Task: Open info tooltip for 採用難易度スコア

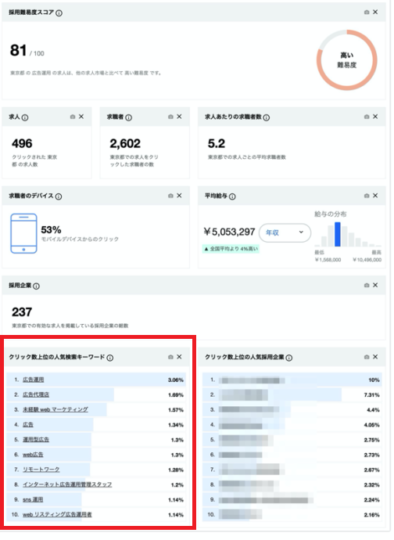Action: 59,13
